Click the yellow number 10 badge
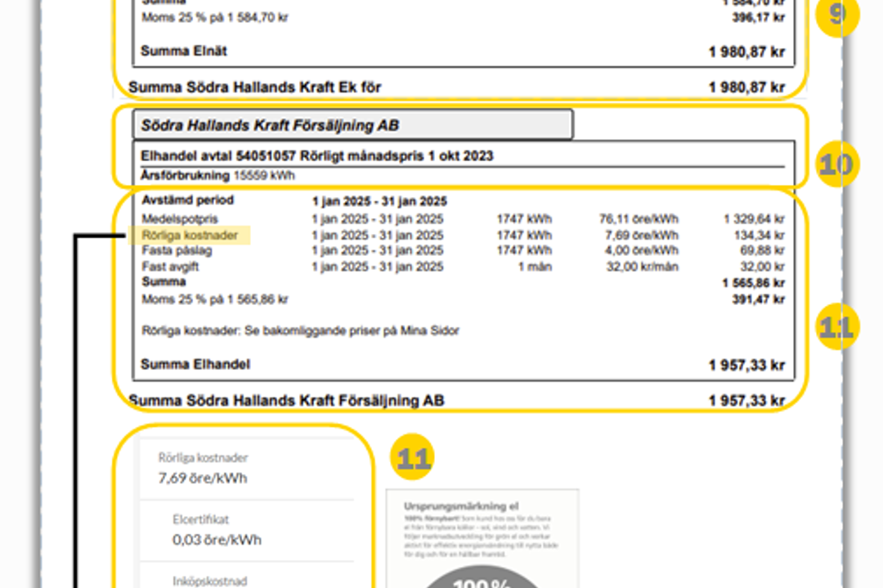Screen dimensions: 883x588 [x=836, y=165]
